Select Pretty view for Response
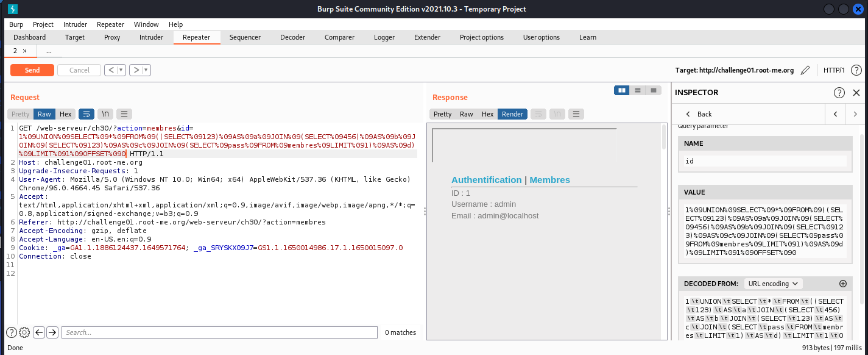The height and width of the screenshot is (355, 868). (x=442, y=114)
